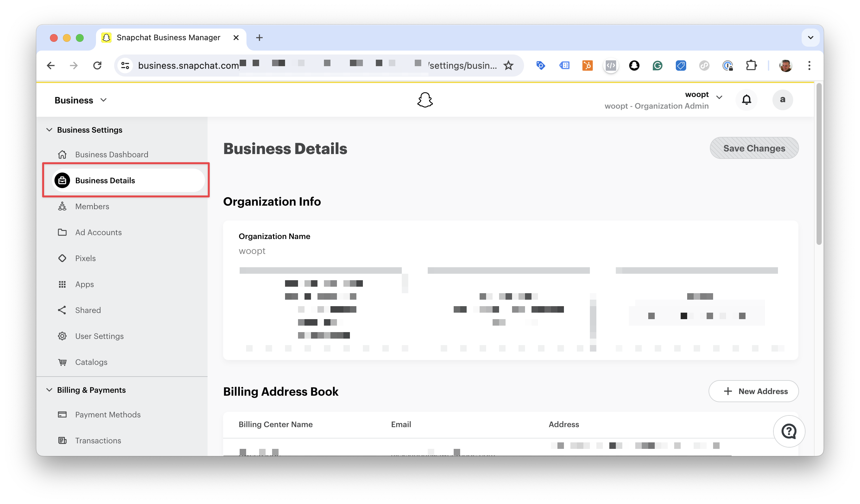Reload the current page

[97, 66]
